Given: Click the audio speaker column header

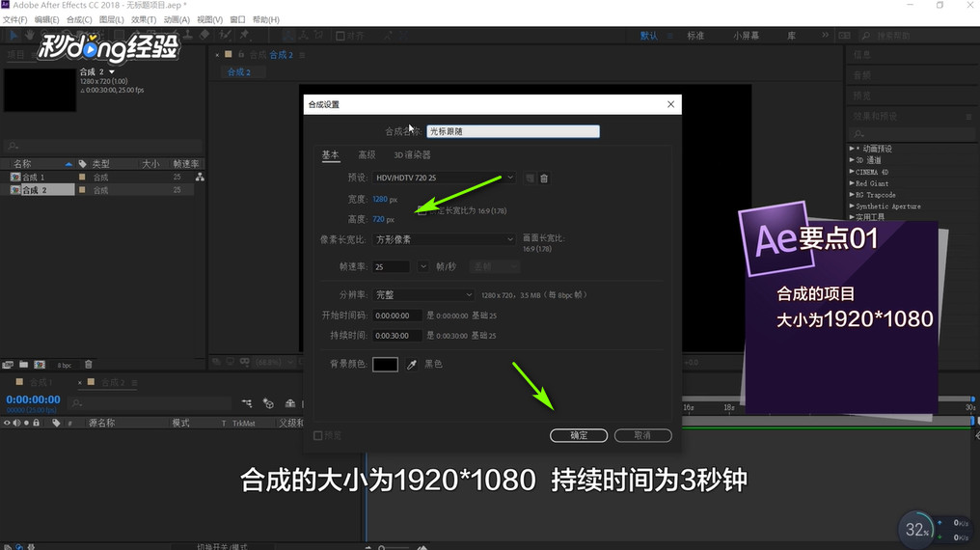Looking at the screenshot, I should [x=16, y=424].
